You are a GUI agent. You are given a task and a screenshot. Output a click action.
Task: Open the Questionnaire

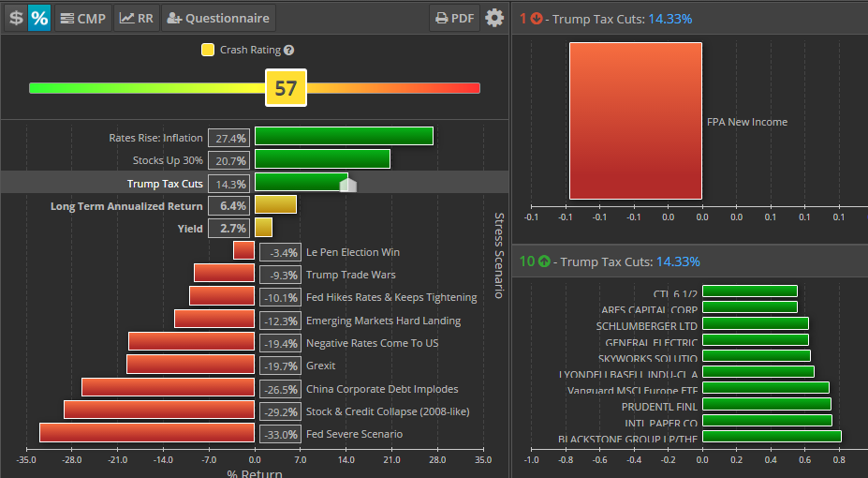click(218, 18)
